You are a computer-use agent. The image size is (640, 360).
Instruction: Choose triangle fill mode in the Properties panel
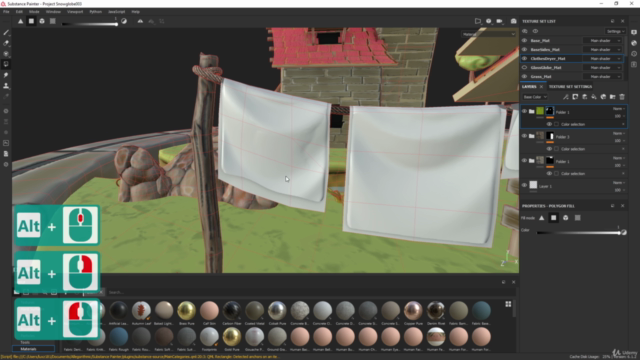pos(542,218)
